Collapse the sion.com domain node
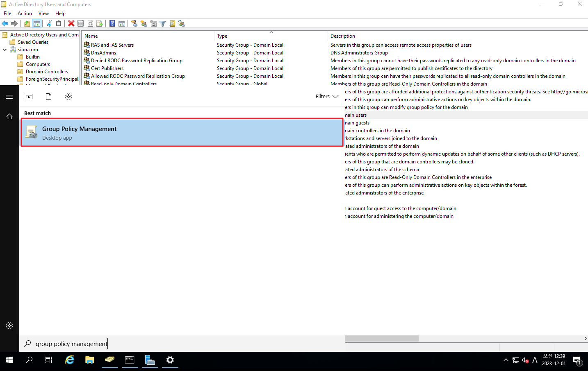 click(x=5, y=50)
